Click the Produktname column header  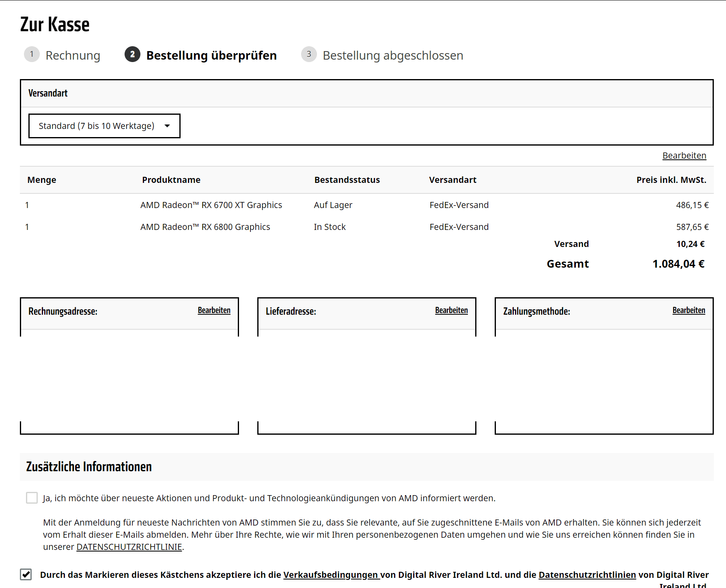click(x=171, y=180)
